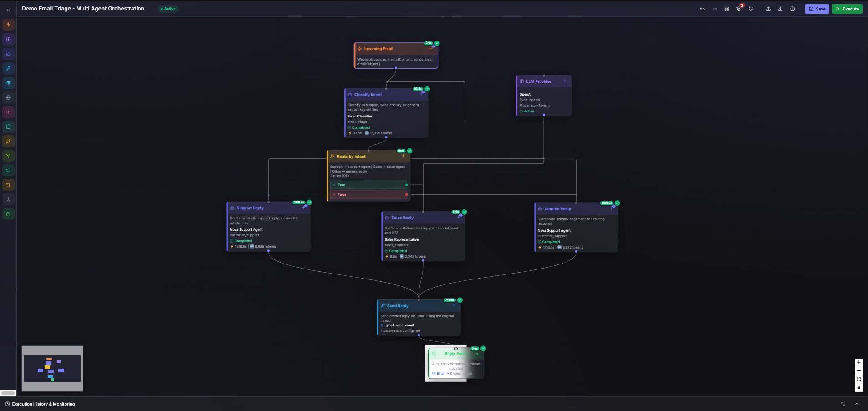Fit the workflow to view
Image resolution: width=868 pixels, height=411 pixels.
(859, 379)
